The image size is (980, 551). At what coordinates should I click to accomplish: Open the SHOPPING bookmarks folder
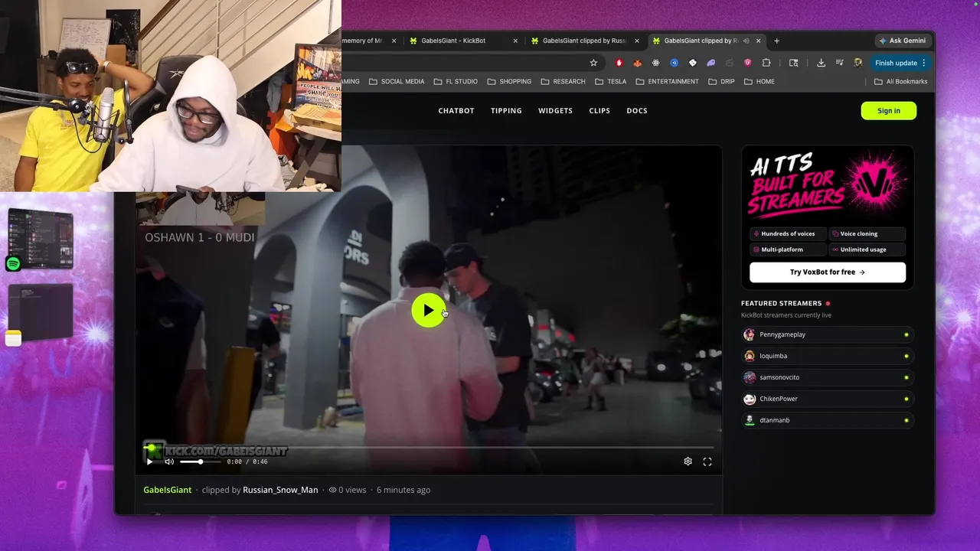[x=509, y=81]
